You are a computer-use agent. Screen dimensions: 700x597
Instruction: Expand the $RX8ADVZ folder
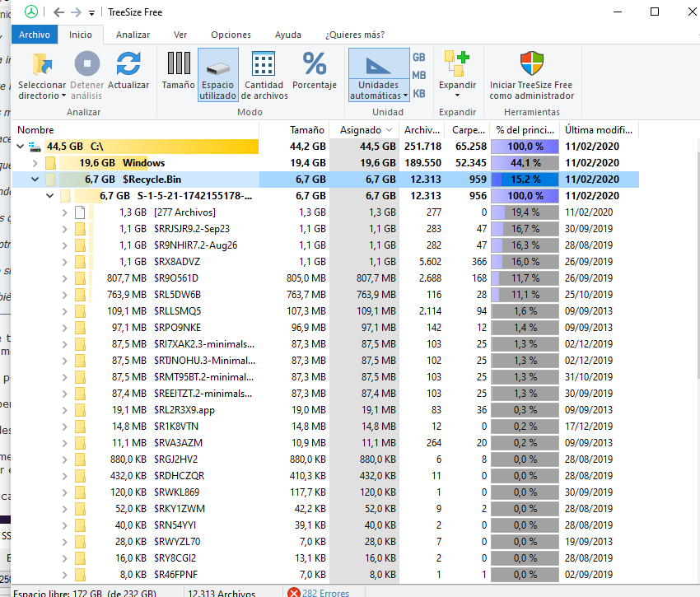point(65,262)
